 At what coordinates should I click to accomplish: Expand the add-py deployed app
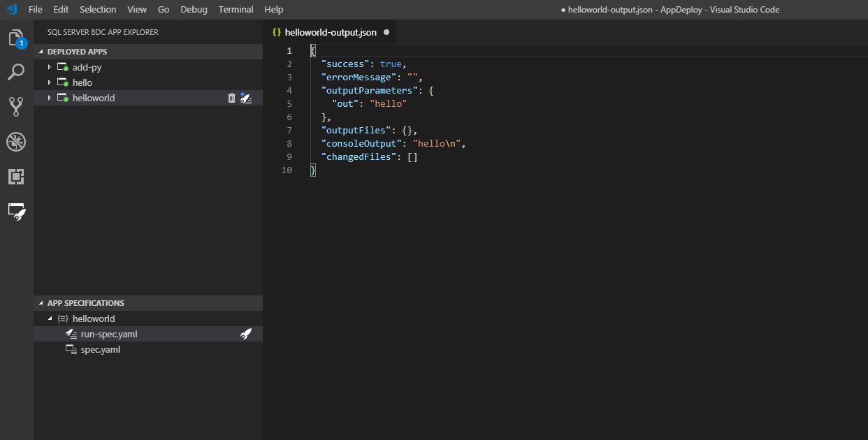(49, 67)
